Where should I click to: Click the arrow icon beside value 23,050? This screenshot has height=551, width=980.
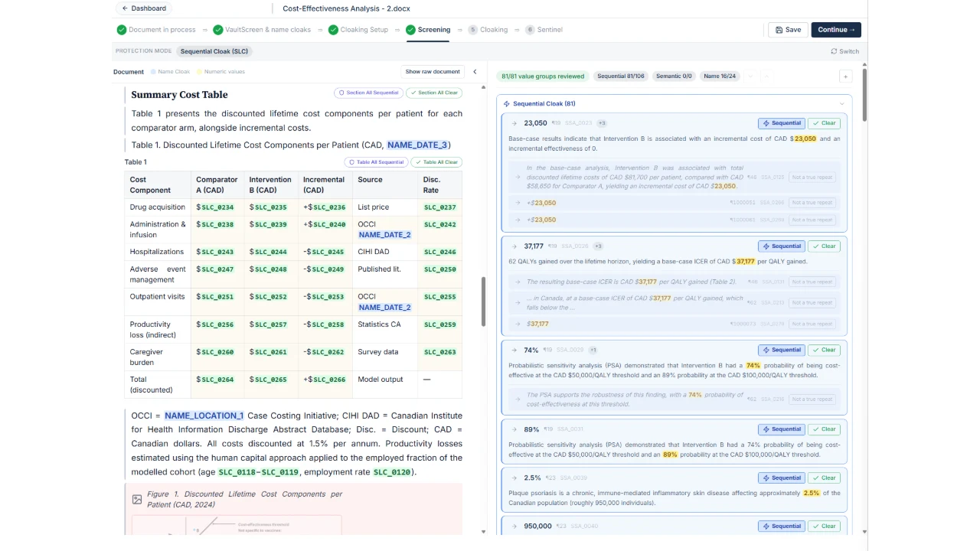click(x=514, y=123)
